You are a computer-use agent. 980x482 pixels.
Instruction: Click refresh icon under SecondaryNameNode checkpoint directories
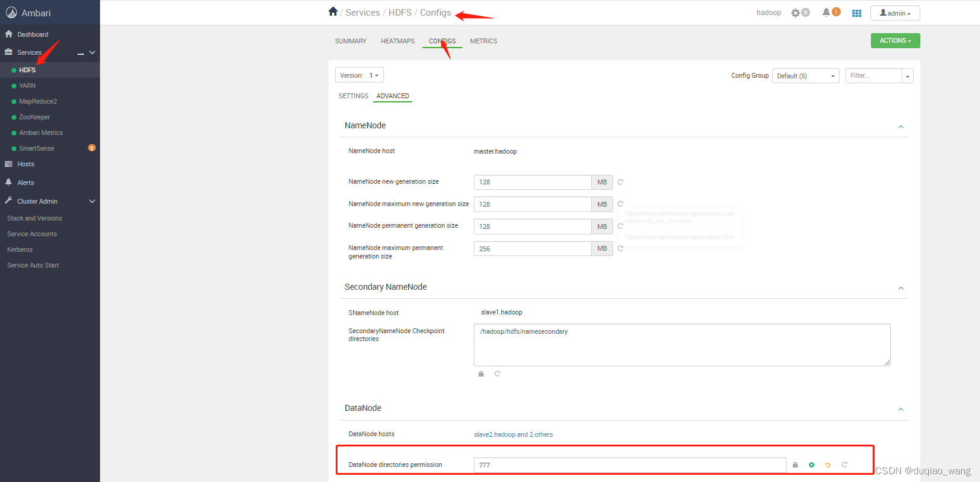(497, 374)
